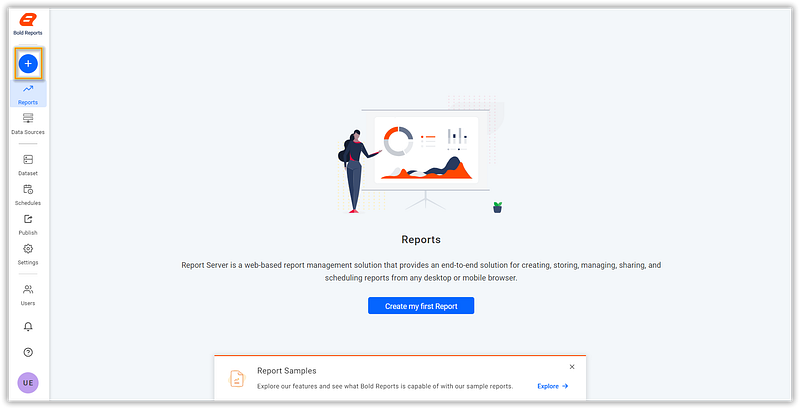This screenshot has width=800, height=409.
Task: Open the Users management page
Action: (x=28, y=295)
